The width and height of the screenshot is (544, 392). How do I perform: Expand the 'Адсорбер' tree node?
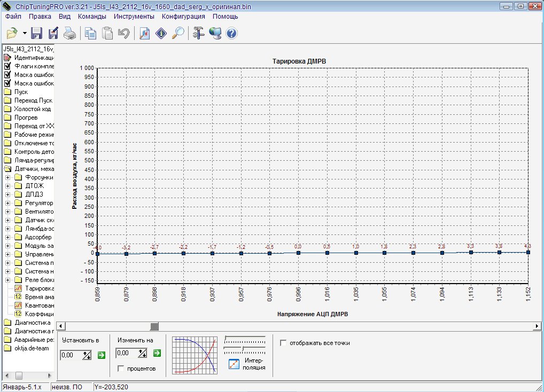point(8,237)
